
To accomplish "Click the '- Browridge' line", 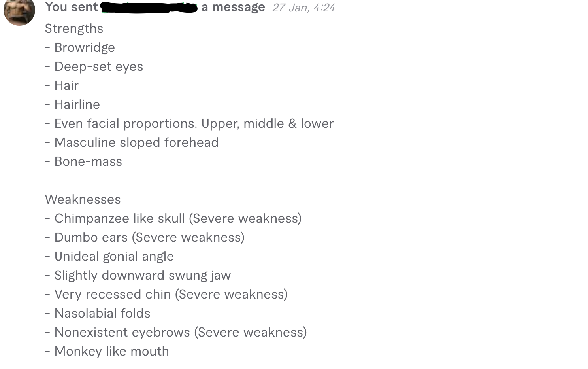I will [x=80, y=47].
